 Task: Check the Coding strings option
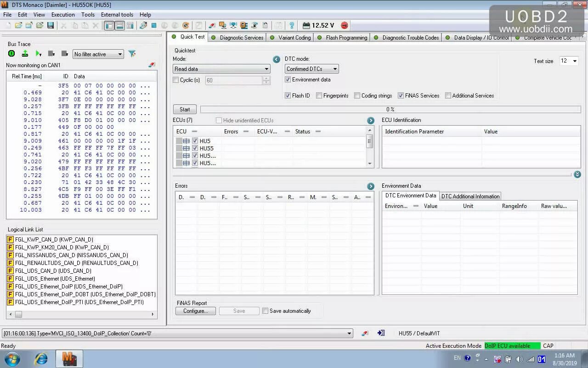[357, 96]
